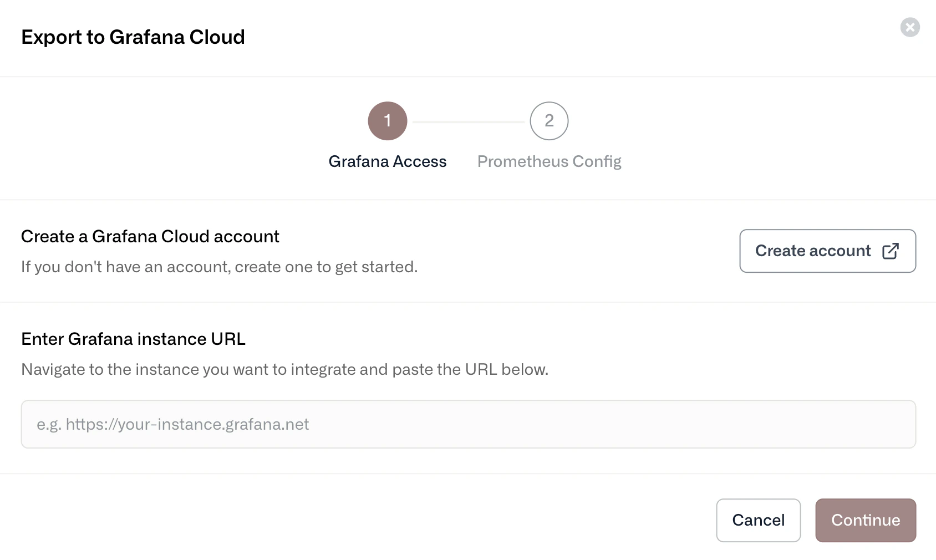Click the Enter Grafana instance URL heading

[x=133, y=339]
